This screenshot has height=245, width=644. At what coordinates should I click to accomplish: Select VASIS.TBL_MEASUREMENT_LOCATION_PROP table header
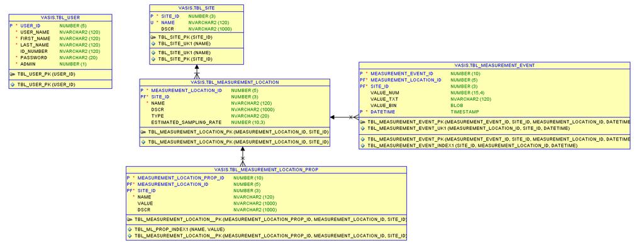click(x=266, y=169)
